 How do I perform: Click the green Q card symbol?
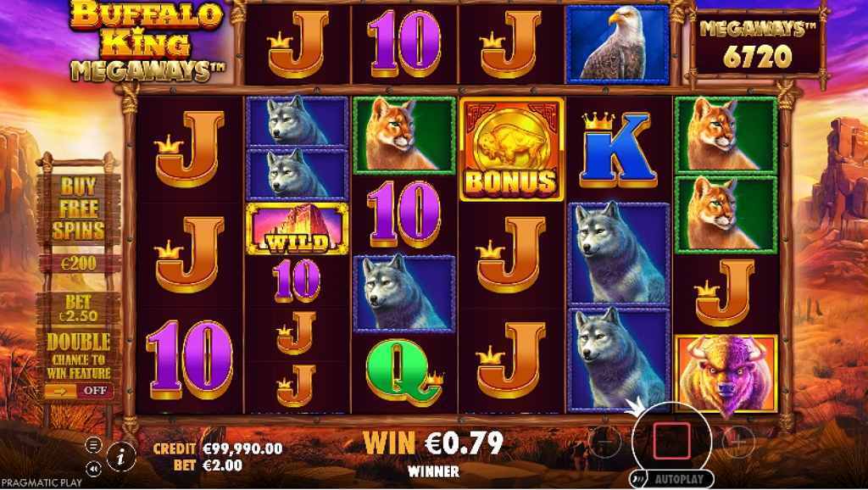coord(404,373)
